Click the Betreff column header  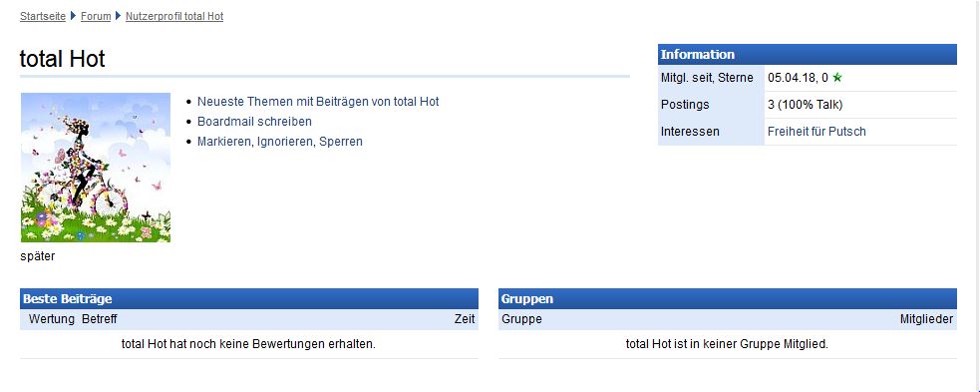[100, 319]
